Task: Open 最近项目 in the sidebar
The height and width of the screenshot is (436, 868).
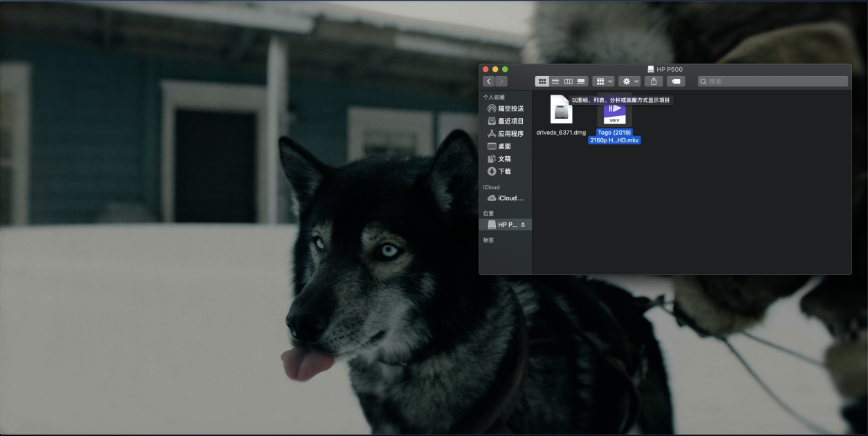Action: pos(506,121)
